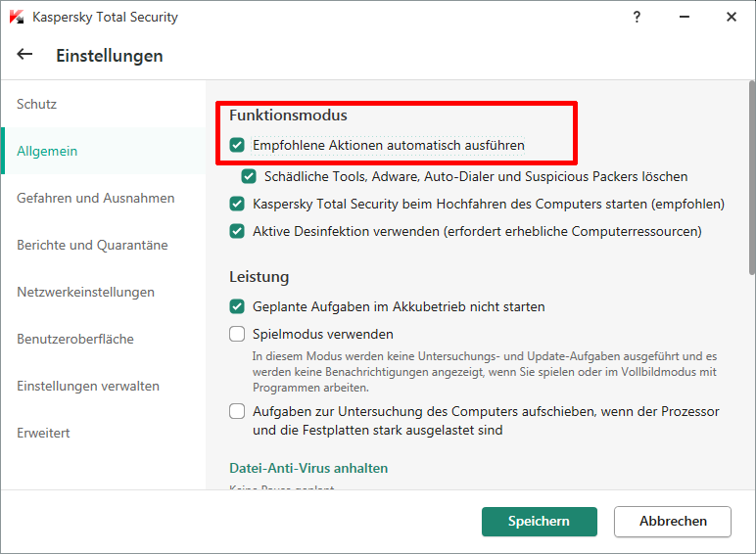This screenshot has width=756, height=554.
Task: Open the 'Datei-Anti-Virus anhalten' link
Action: tap(308, 468)
